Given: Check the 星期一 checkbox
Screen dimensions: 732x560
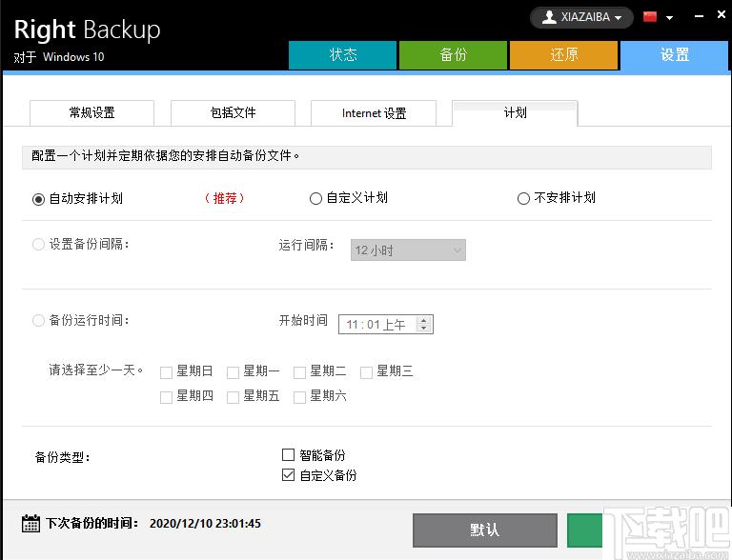Looking at the screenshot, I should [233, 372].
